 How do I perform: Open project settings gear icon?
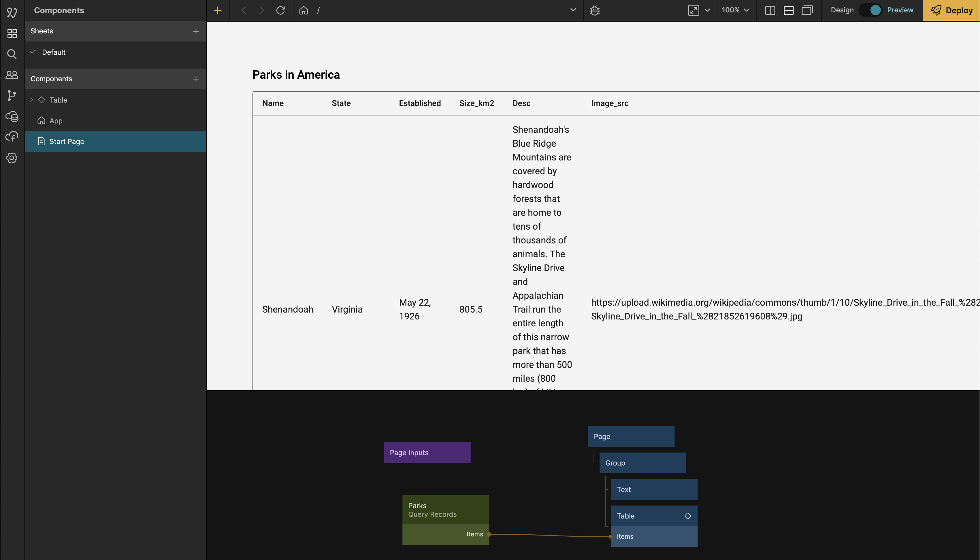coord(12,158)
